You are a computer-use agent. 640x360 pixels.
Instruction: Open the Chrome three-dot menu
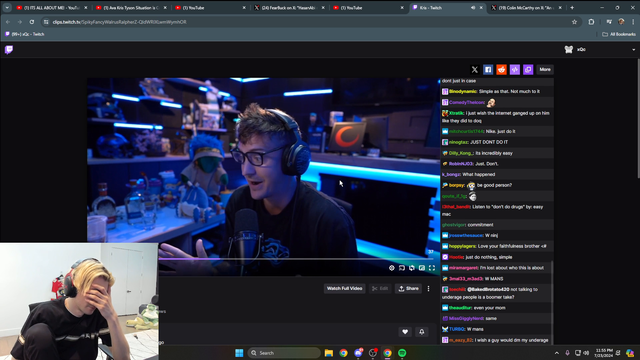(633, 22)
